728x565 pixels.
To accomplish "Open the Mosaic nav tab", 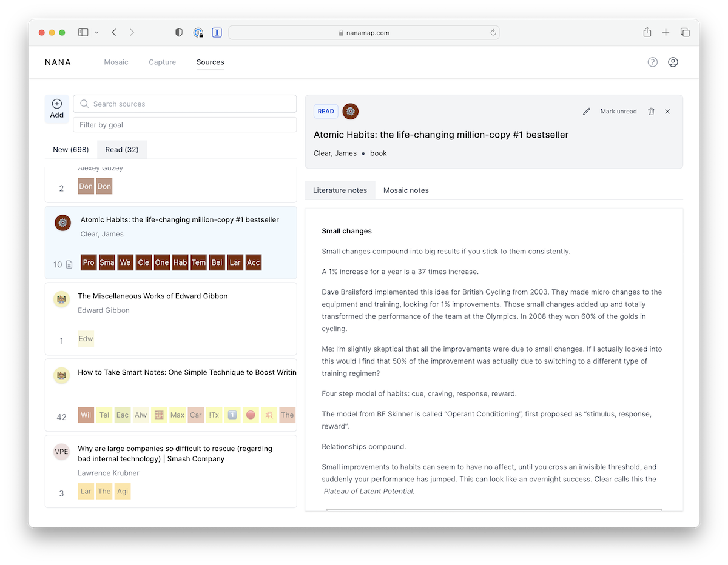I will pos(116,62).
